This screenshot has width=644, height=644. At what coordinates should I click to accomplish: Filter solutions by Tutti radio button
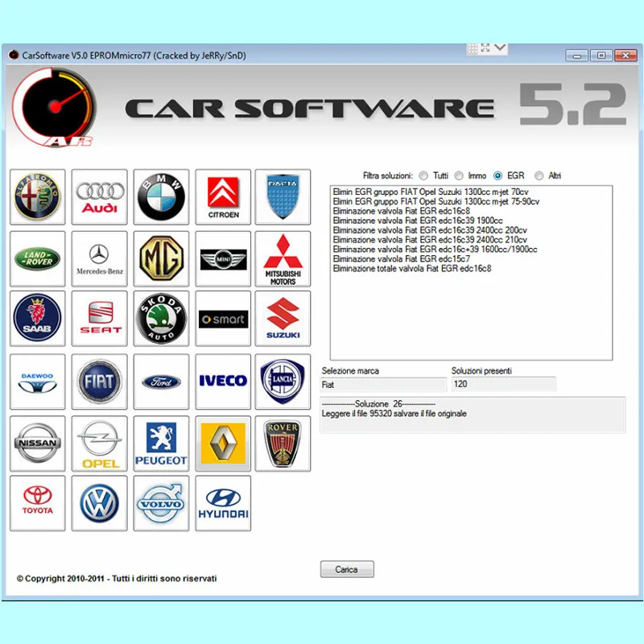point(423,175)
